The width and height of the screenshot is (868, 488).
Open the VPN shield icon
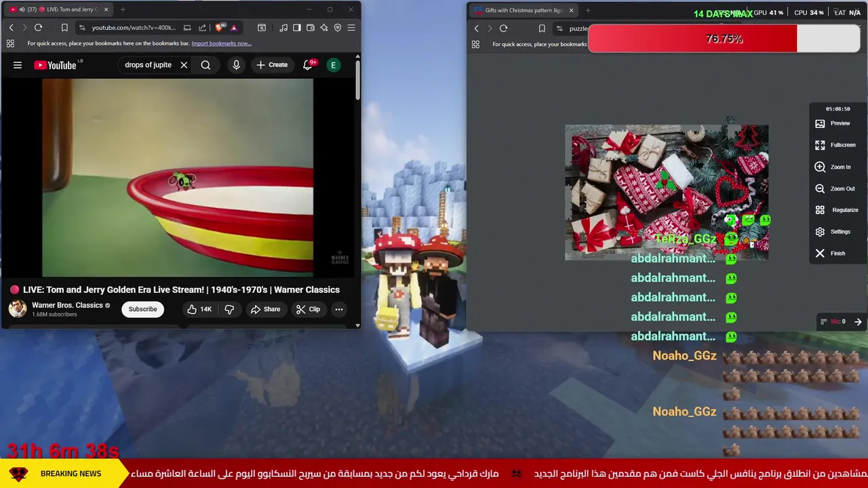338,28
